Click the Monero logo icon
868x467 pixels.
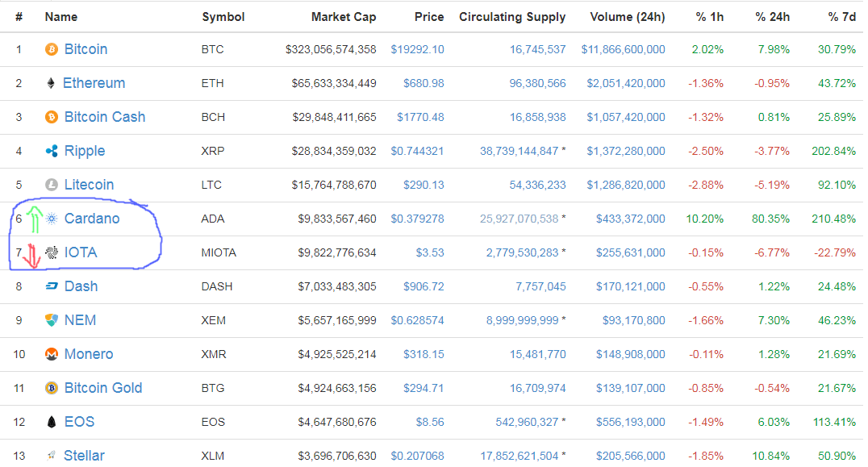[x=52, y=354]
